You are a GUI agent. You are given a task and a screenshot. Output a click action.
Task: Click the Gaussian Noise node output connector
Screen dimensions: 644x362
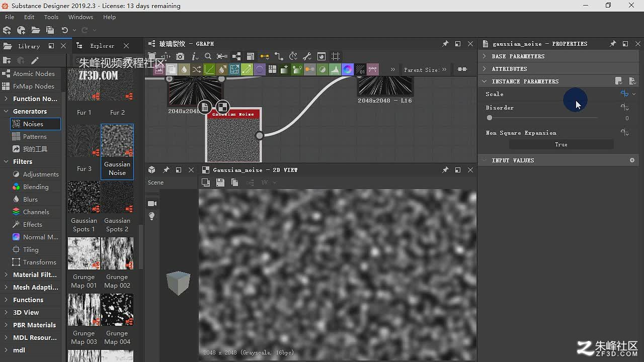click(260, 135)
